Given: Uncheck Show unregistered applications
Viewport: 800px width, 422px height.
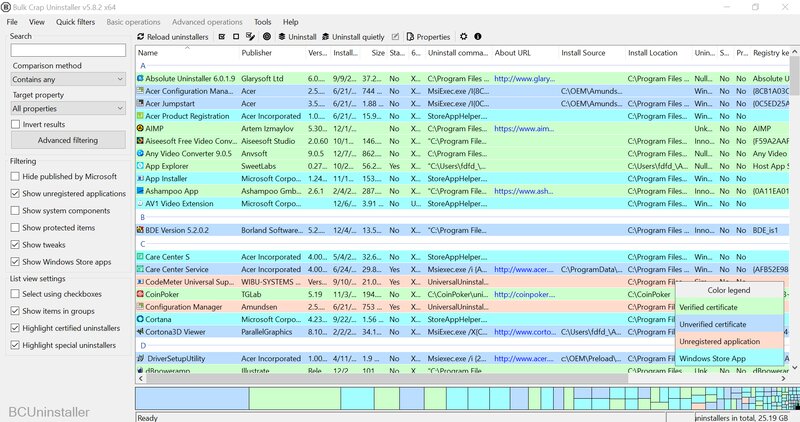Looking at the screenshot, I should [15, 194].
